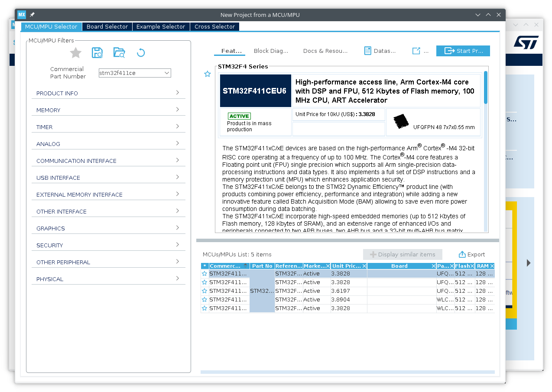This screenshot has height=392, width=552.
Task: Click the save search floppy disk icon
Action: coord(97,53)
